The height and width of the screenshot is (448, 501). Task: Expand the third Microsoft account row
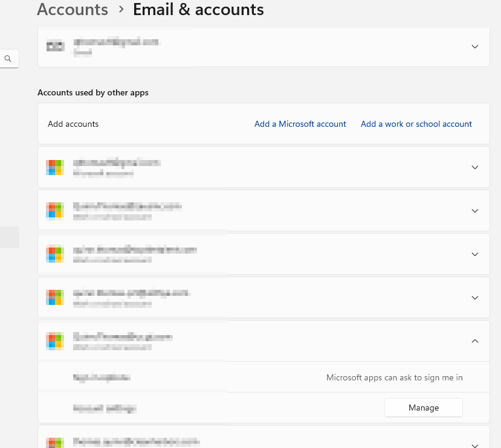pos(474,254)
